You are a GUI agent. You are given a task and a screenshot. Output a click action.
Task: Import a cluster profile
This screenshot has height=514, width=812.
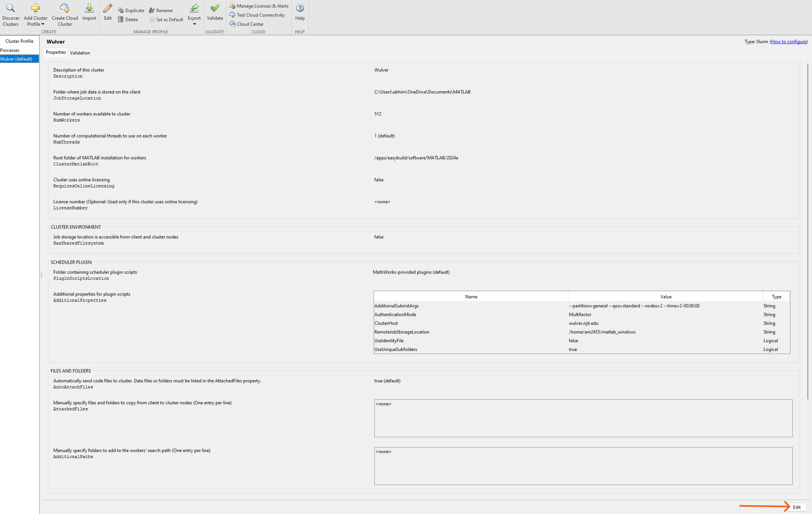pos(89,12)
